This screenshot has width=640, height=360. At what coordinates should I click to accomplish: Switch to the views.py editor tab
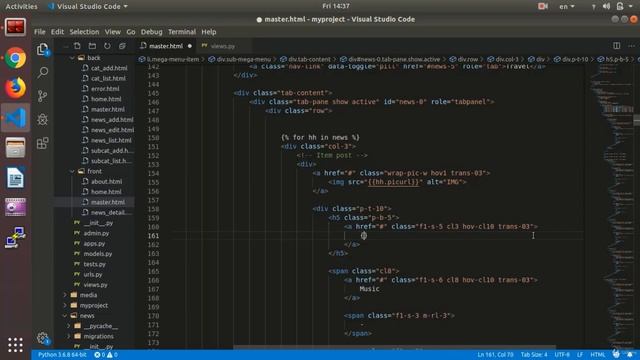click(222, 46)
